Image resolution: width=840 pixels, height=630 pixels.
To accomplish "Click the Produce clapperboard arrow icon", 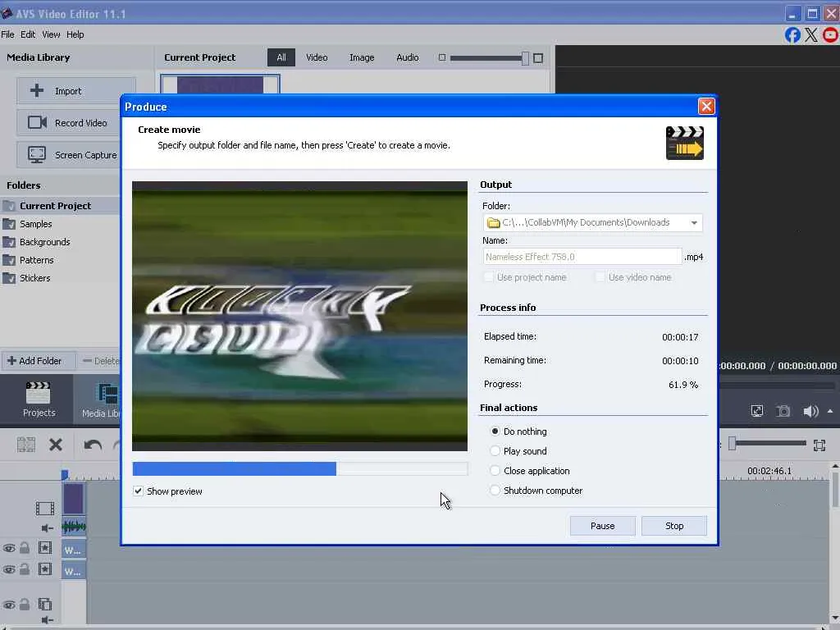I will pyautogui.click(x=685, y=143).
